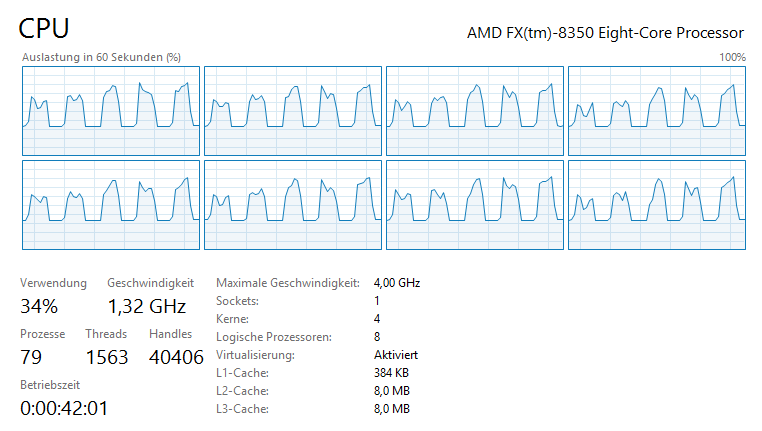Click the "Auslastung in 60 Sekunden" label

pyautogui.click(x=101, y=57)
